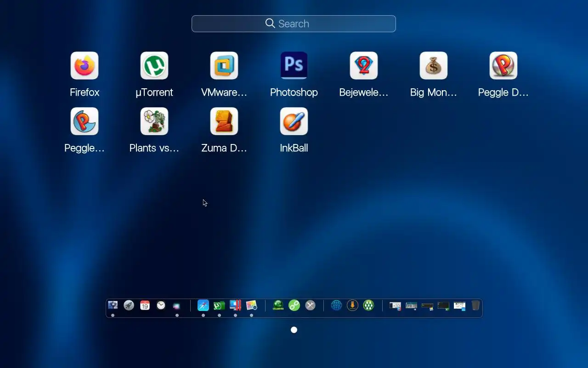Select the white page indicator dot
588x368 pixels.
tap(294, 330)
